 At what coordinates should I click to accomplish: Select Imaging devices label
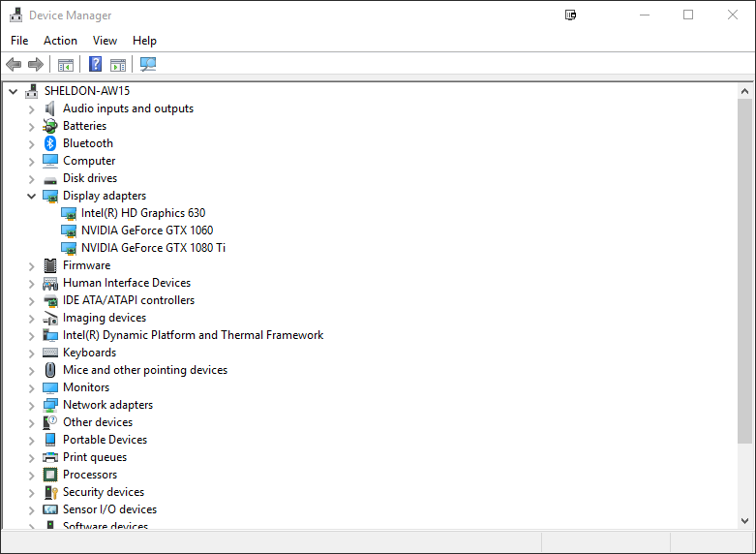click(x=105, y=318)
